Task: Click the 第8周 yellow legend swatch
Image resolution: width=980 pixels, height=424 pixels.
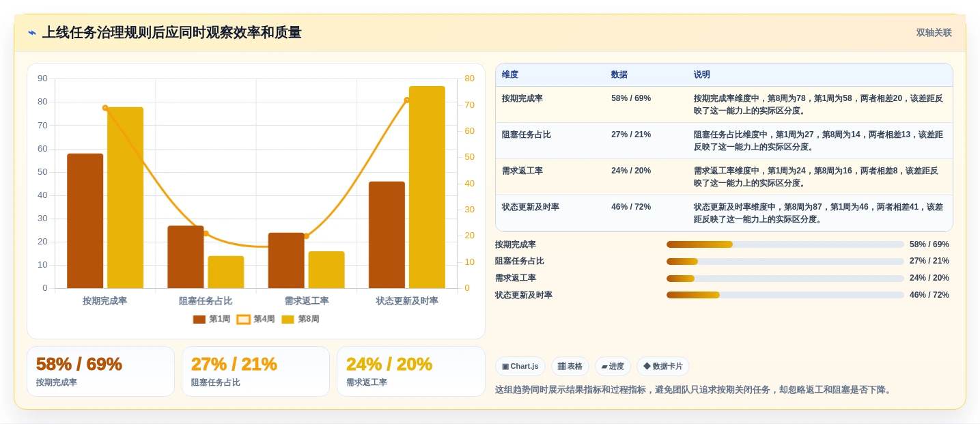Action: (x=288, y=320)
